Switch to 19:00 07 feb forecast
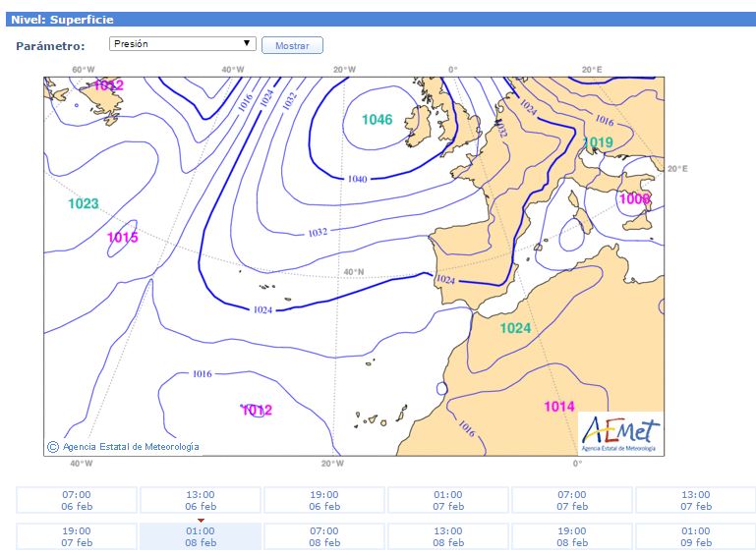 (77, 536)
